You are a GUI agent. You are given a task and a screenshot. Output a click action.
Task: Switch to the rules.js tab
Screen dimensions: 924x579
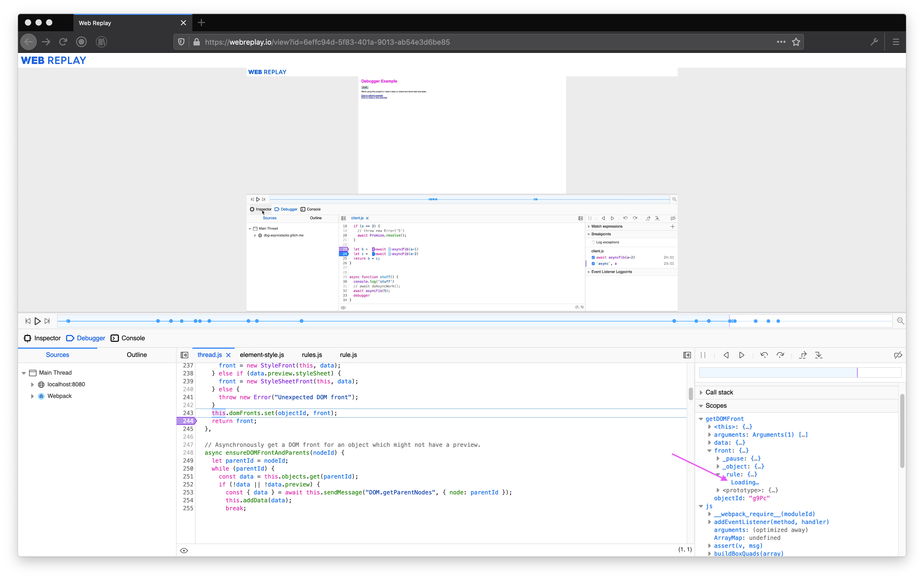point(312,355)
